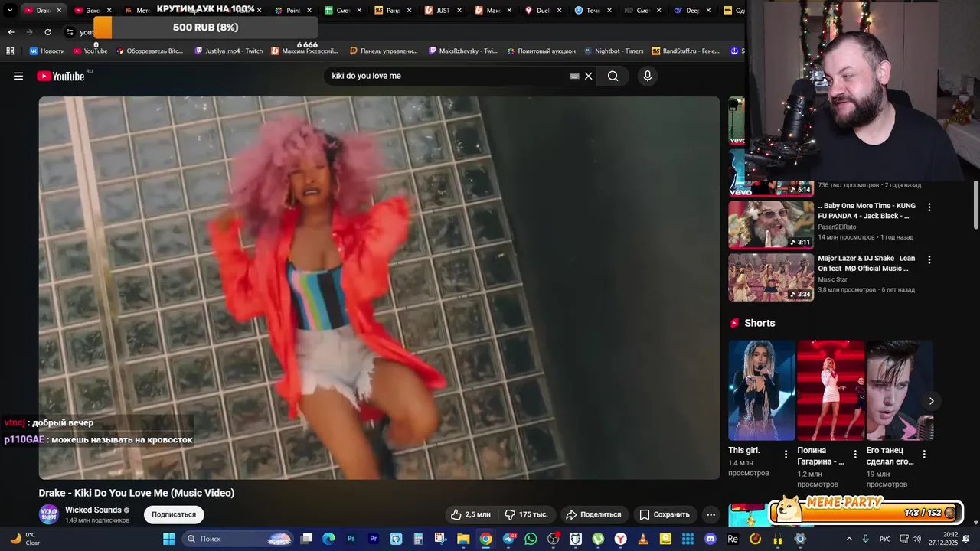
Task: Save the video with Сохранить
Action: pyautogui.click(x=665, y=514)
